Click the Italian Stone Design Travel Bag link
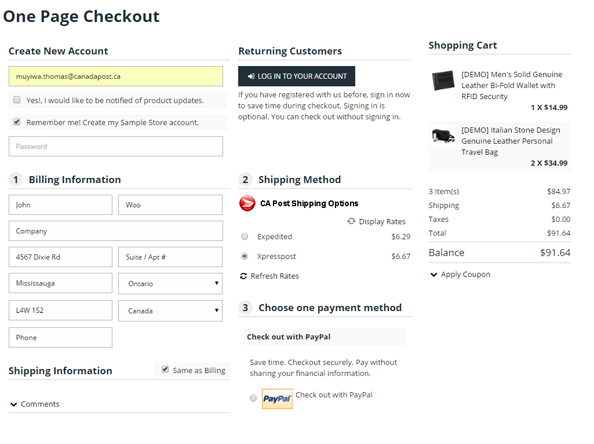This screenshot has height=444, width=594. coord(511,141)
